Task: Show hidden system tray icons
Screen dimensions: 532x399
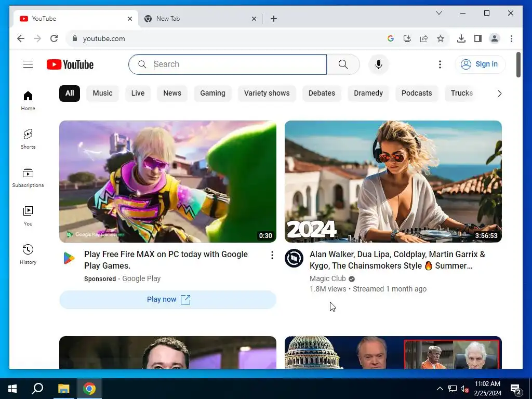Action: pyautogui.click(x=440, y=389)
